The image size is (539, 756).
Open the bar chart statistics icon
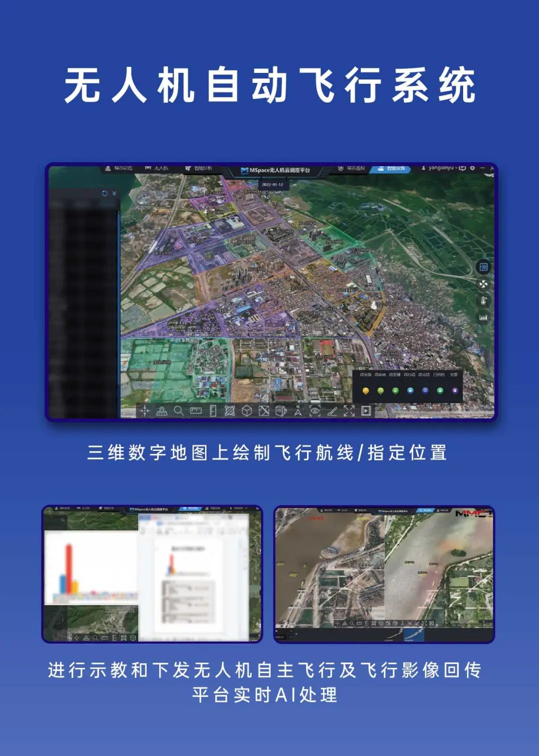click(x=483, y=317)
